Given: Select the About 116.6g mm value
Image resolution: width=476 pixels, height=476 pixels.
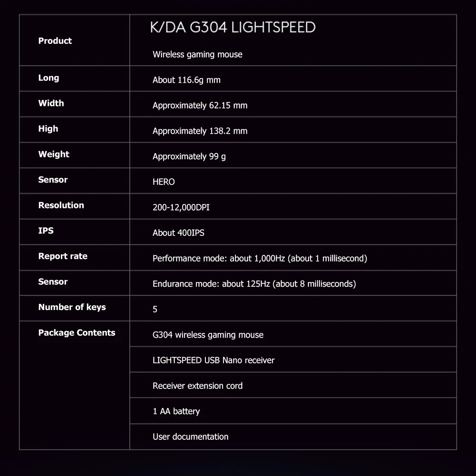Looking at the screenshot, I should (x=186, y=80).
